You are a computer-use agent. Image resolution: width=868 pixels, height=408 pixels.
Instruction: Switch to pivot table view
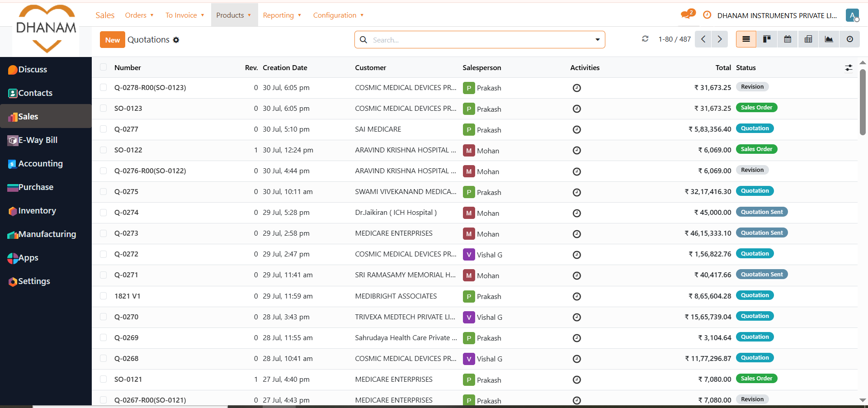coord(808,39)
